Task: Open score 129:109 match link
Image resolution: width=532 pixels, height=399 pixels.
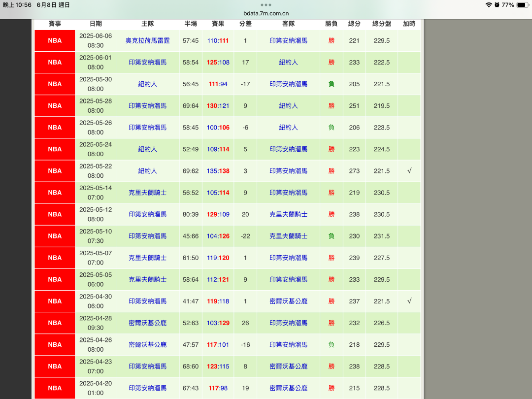Action: [x=218, y=214]
